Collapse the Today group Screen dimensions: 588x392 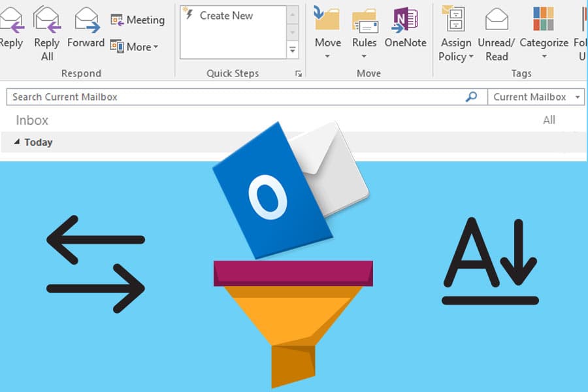pyautogui.click(x=16, y=142)
